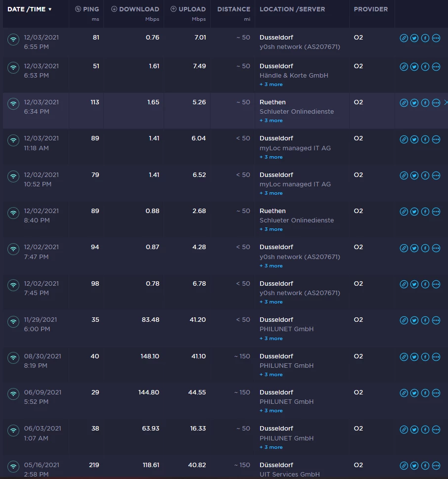Expand "+ 3 more" for 08/30/2021 PHILUNET result
This screenshot has width=448, height=479.
[x=271, y=375]
